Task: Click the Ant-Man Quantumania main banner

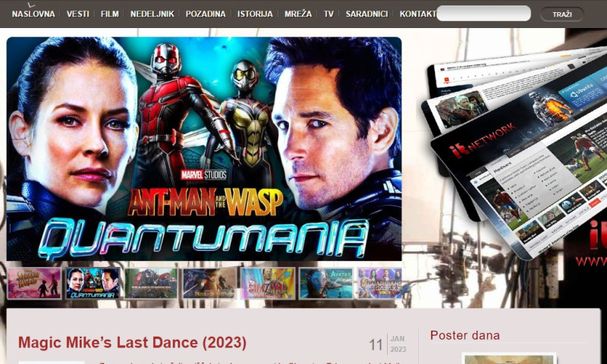Action: pos(204,149)
